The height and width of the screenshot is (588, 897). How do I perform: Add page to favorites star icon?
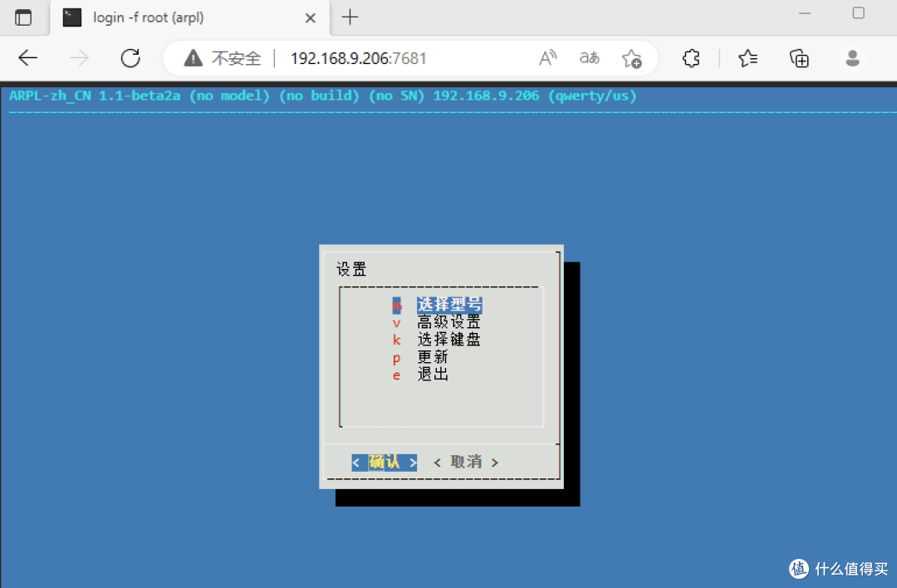[631, 58]
